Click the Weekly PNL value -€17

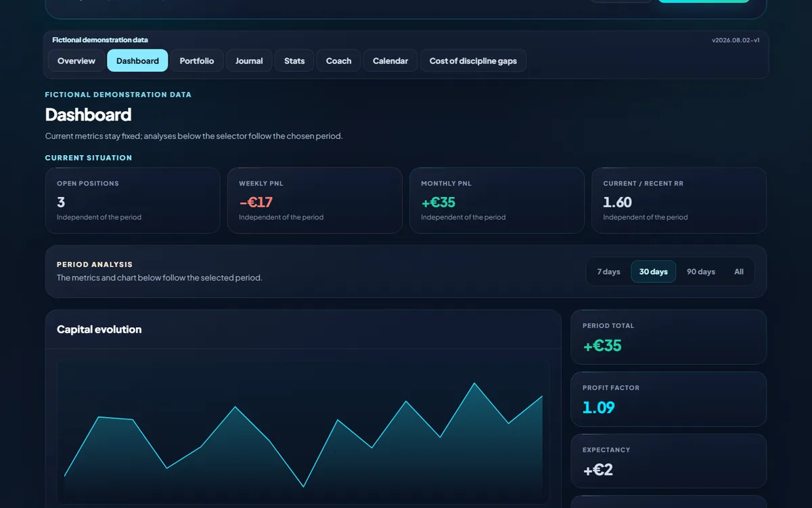[256, 202]
